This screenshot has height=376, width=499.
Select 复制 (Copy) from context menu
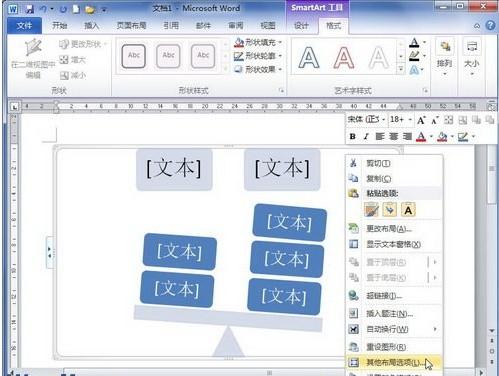coord(394,178)
